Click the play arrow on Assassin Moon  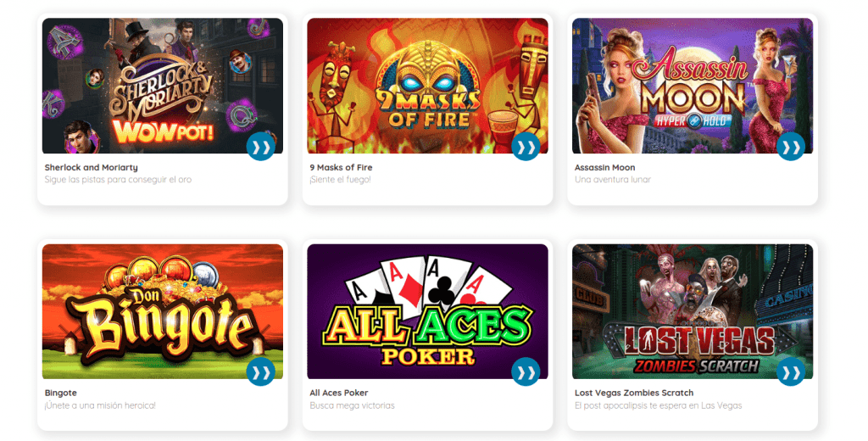(791, 147)
